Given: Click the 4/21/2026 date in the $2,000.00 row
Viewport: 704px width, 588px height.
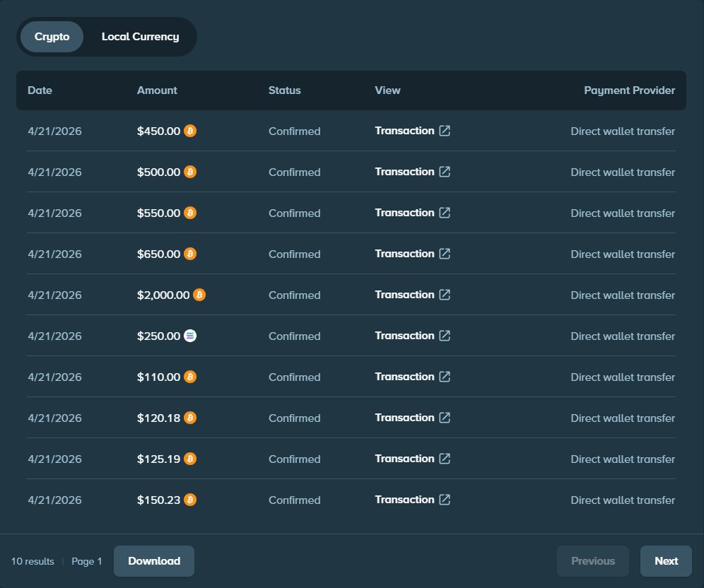Looking at the screenshot, I should coord(54,295).
